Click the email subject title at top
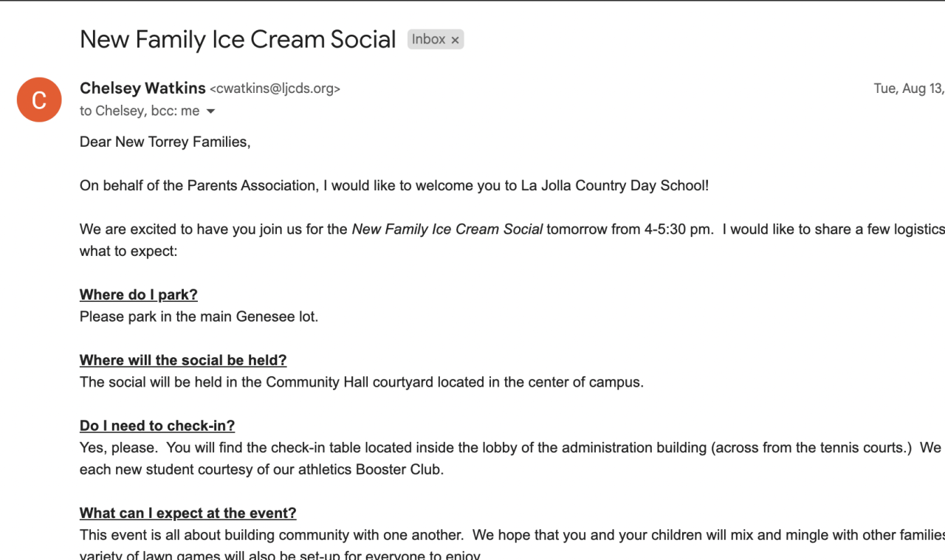The height and width of the screenshot is (560, 945). click(x=238, y=39)
